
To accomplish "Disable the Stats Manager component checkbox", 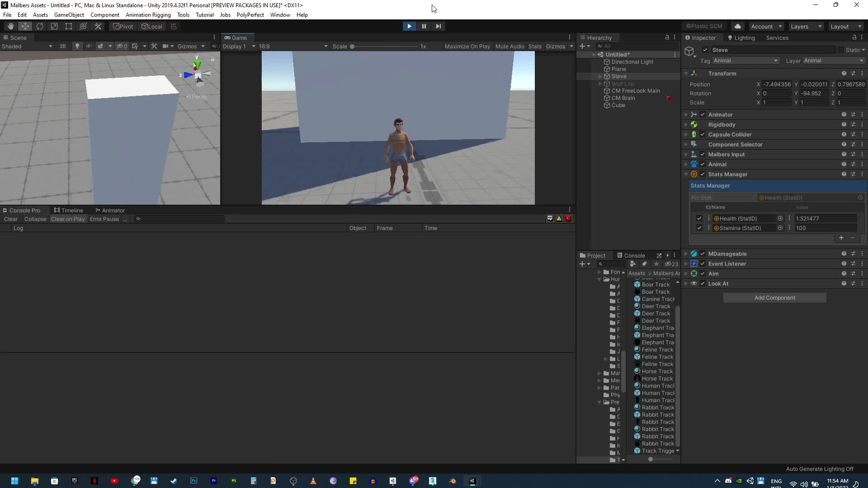I will click(703, 174).
